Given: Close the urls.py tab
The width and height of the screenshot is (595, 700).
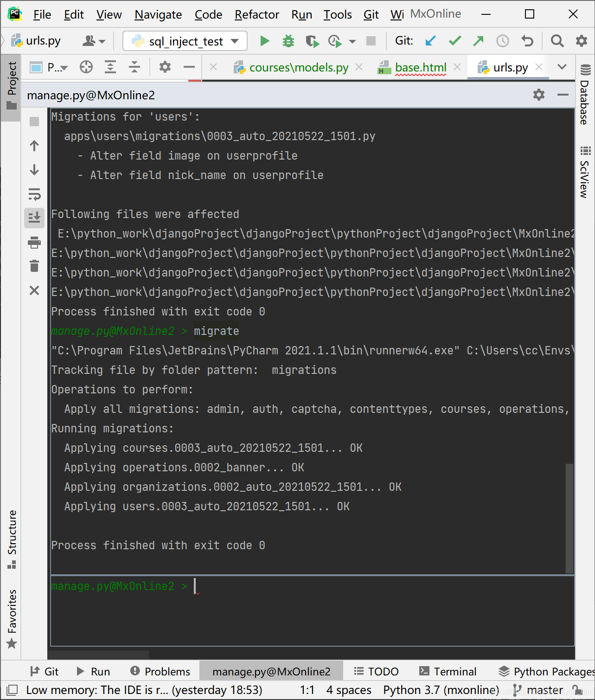Looking at the screenshot, I should 539,67.
